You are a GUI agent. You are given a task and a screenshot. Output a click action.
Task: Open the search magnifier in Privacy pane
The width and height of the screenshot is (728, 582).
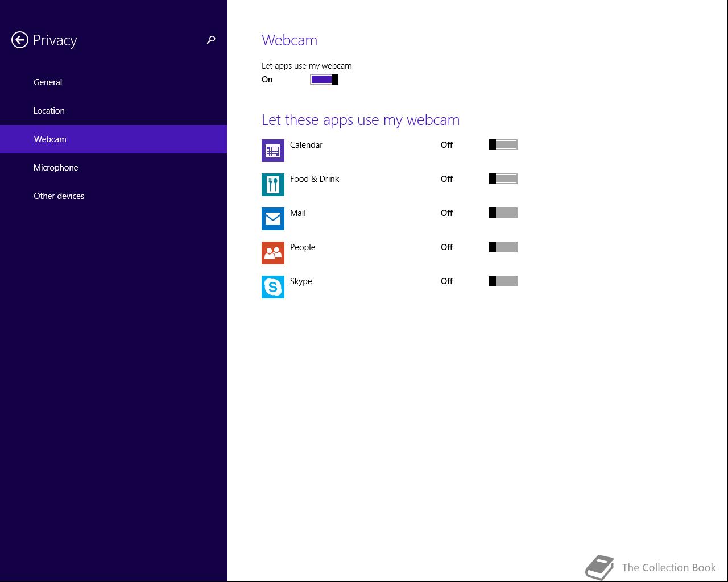point(211,40)
